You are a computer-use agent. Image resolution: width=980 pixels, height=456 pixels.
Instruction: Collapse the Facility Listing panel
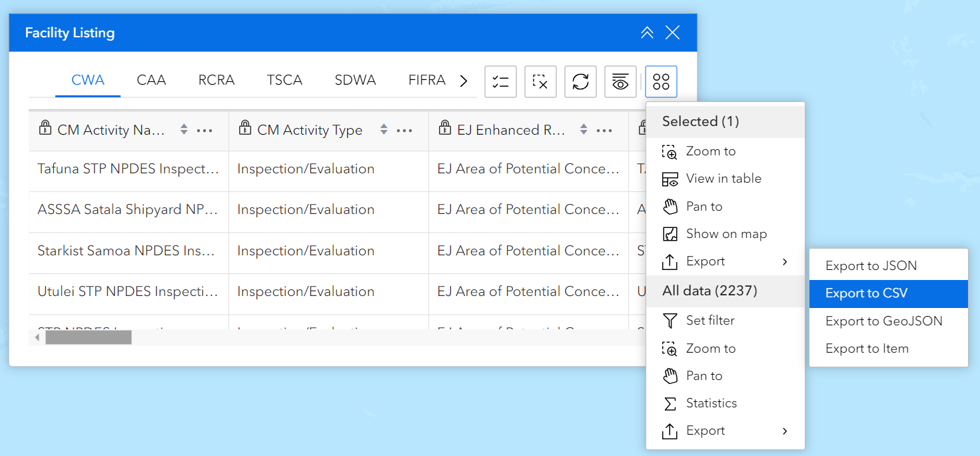tap(647, 33)
